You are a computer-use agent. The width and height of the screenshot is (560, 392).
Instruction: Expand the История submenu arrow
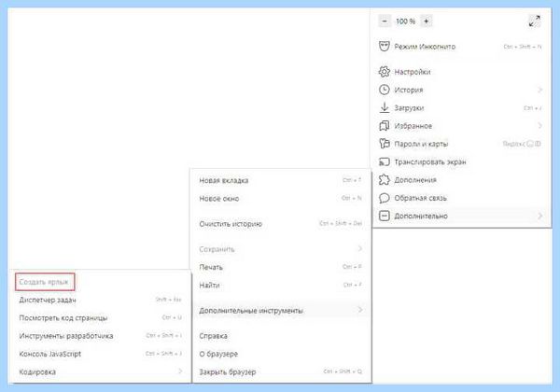[539, 90]
